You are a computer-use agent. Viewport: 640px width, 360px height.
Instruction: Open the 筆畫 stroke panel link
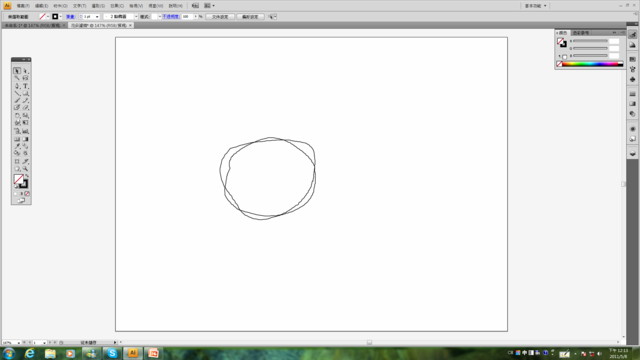point(71,17)
